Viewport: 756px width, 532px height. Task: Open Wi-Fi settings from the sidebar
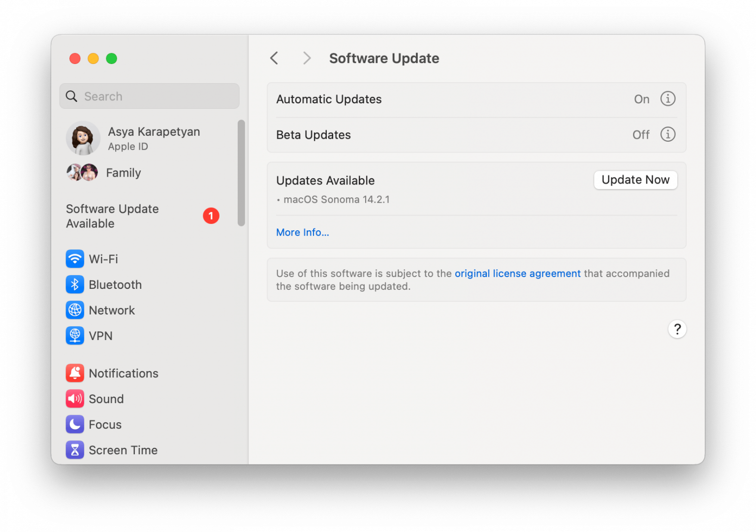click(75, 258)
